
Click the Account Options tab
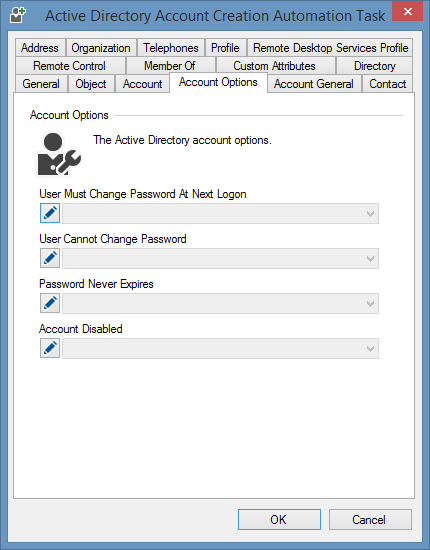click(218, 82)
